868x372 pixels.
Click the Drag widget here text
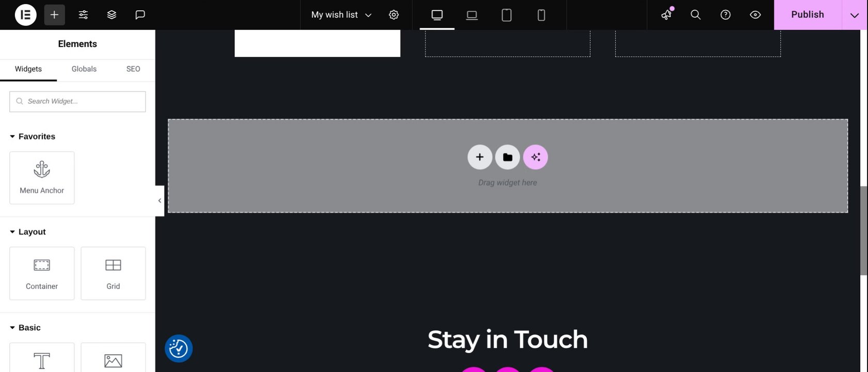508,183
